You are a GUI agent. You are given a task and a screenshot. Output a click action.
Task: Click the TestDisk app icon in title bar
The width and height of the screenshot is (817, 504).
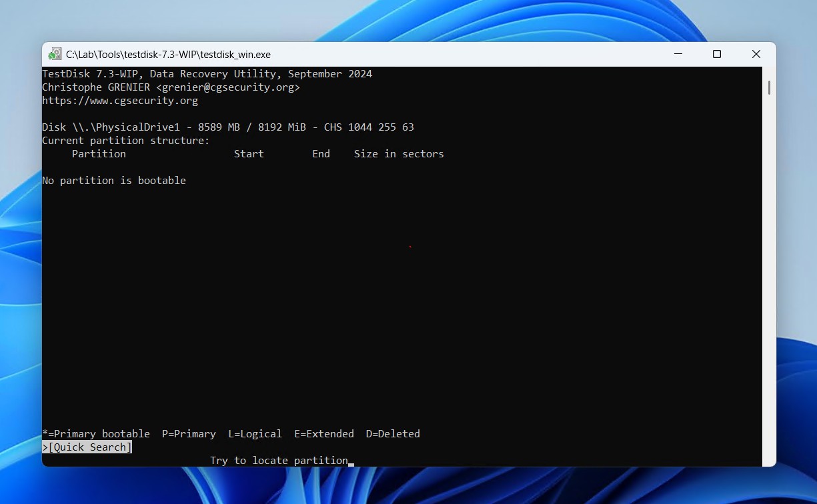pyautogui.click(x=55, y=55)
